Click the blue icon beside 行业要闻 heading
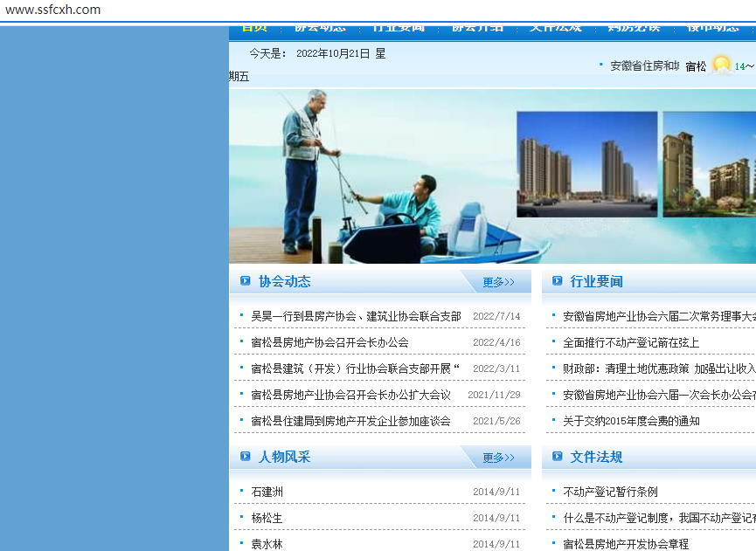This screenshot has width=756, height=551. pos(558,281)
